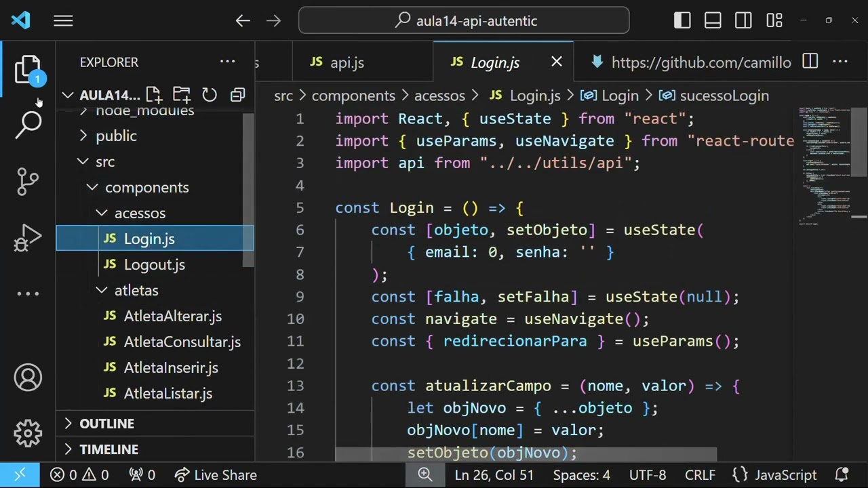
Task: Open Logout.js in the file tree
Action: 155,264
